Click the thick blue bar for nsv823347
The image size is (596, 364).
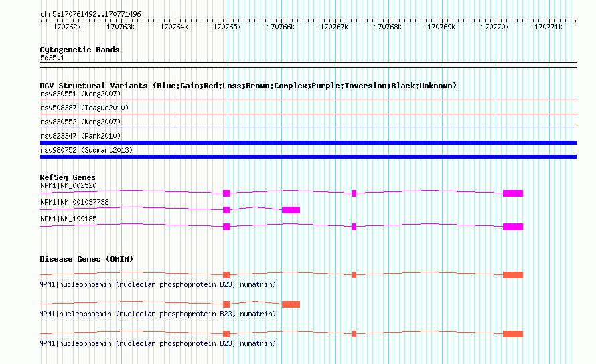coord(308,143)
